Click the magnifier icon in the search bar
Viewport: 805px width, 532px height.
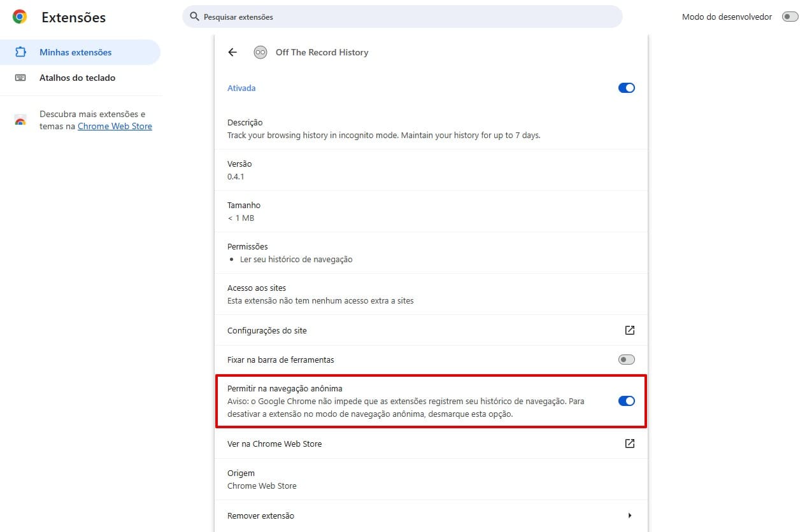pyautogui.click(x=195, y=17)
